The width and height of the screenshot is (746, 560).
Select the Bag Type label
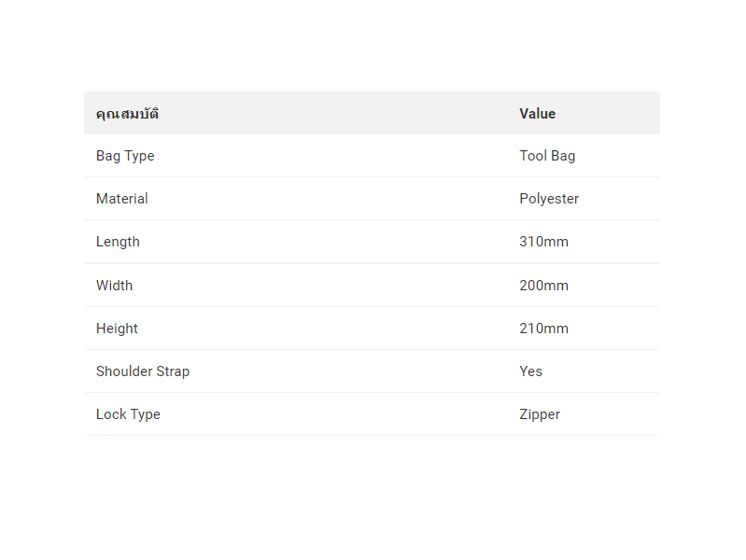[x=125, y=156]
